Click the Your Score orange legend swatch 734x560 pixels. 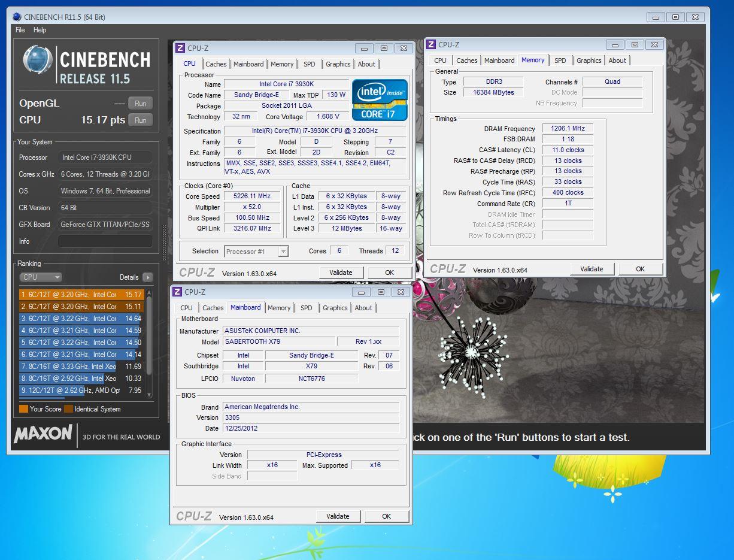[x=23, y=409]
